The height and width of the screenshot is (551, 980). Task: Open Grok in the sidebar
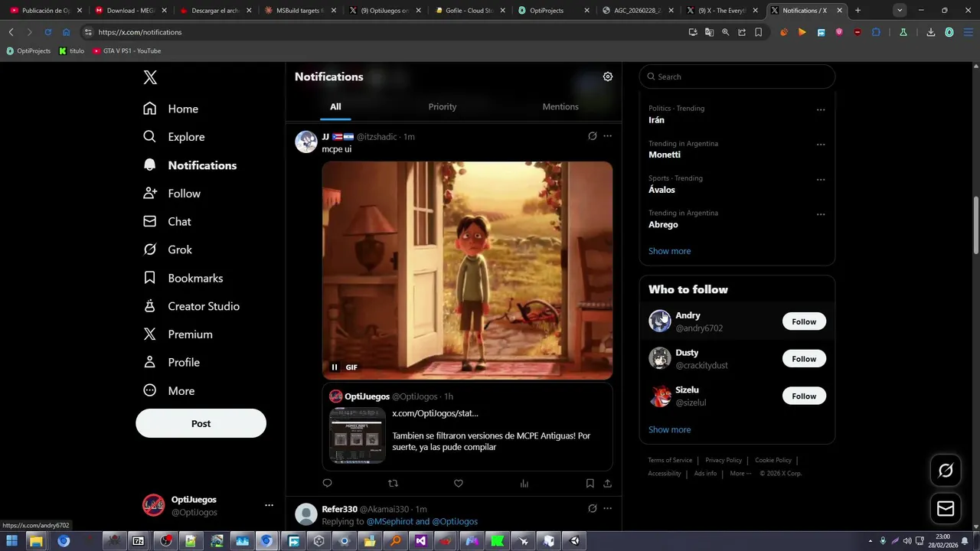pos(168,249)
